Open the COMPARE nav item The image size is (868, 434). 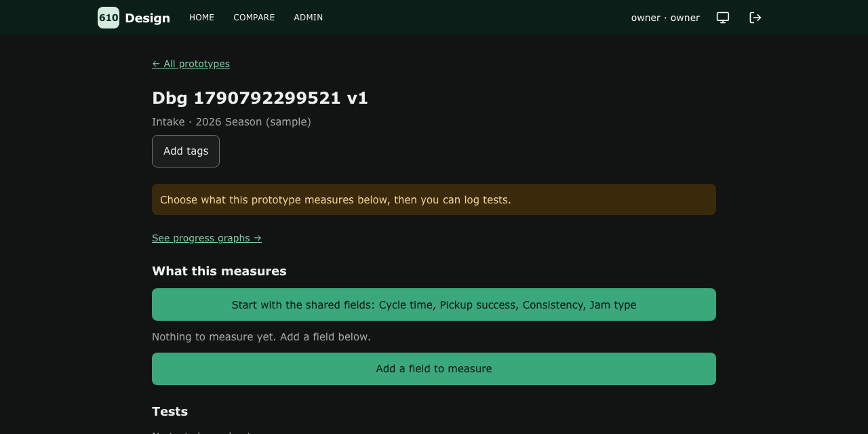point(254,18)
